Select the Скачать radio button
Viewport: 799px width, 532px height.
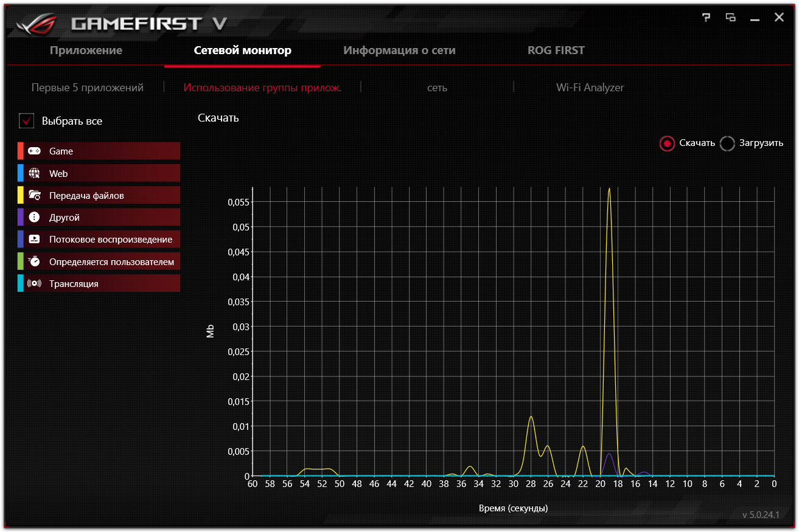[667, 143]
